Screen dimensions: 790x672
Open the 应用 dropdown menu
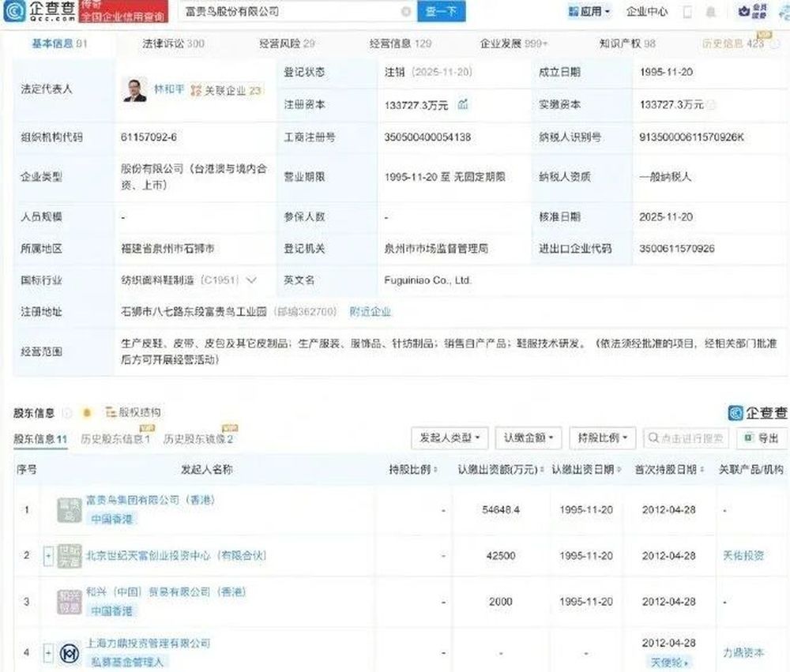(589, 12)
